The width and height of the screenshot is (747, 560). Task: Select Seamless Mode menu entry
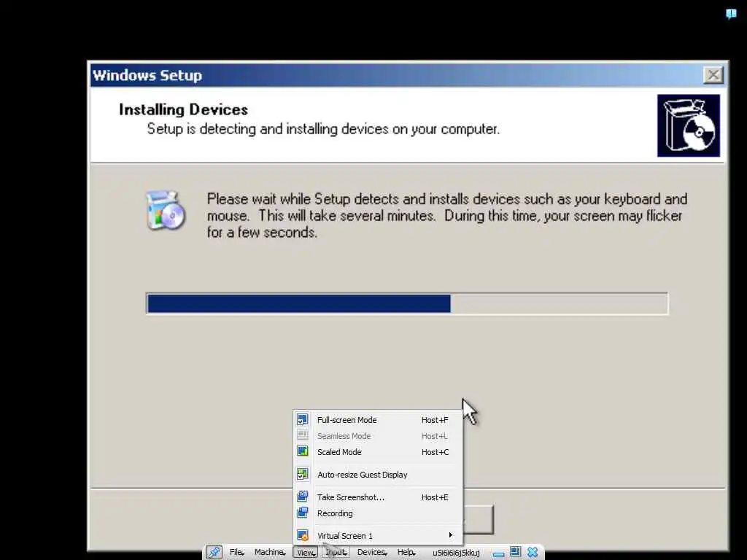[378, 436]
